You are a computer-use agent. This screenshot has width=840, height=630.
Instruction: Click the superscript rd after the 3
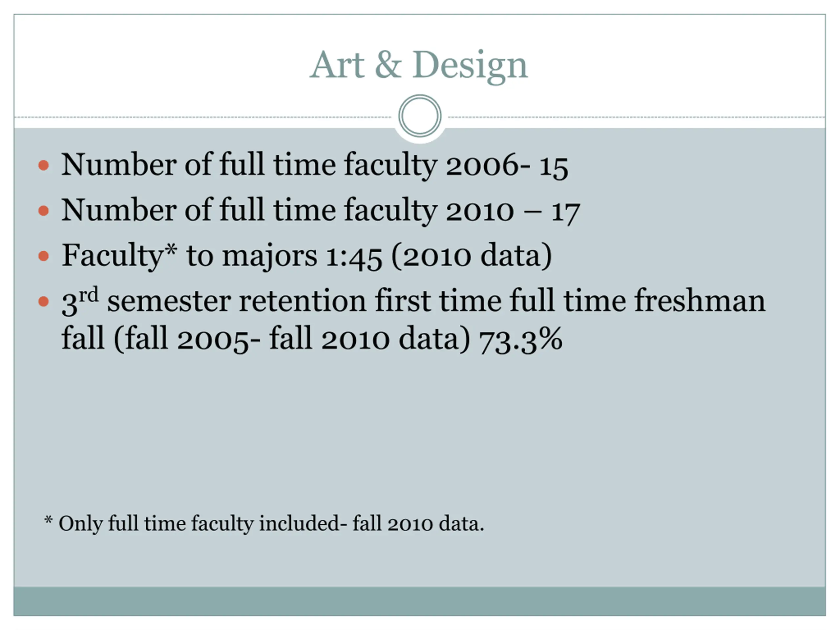point(89,295)
